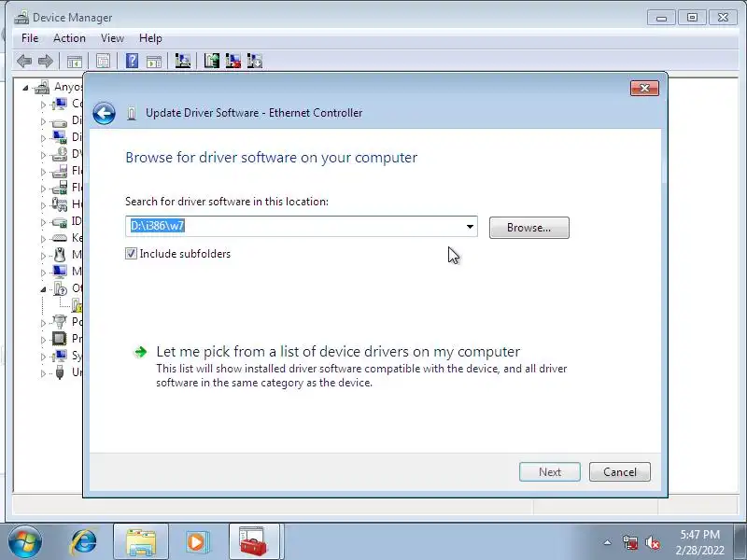
Task: Click the blue question mark Help icon
Action: [x=132, y=61]
